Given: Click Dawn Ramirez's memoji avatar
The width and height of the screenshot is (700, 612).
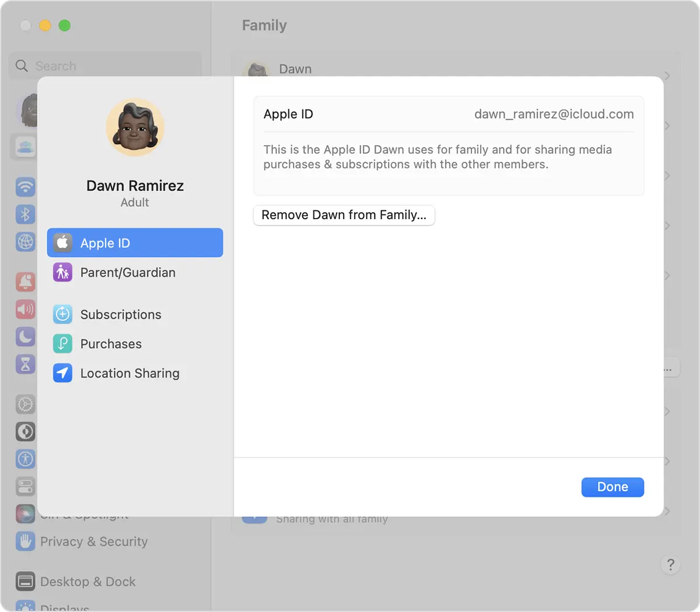Looking at the screenshot, I should [135, 127].
